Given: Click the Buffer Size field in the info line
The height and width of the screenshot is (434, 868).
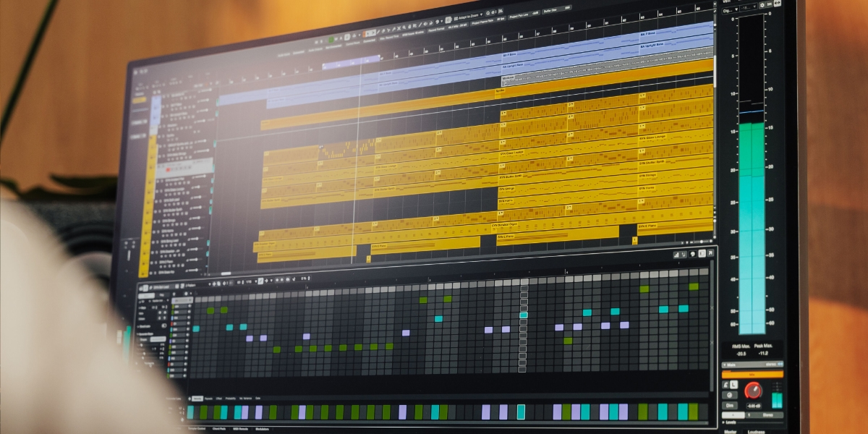Looking at the screenshot, I should click(557, 9).
